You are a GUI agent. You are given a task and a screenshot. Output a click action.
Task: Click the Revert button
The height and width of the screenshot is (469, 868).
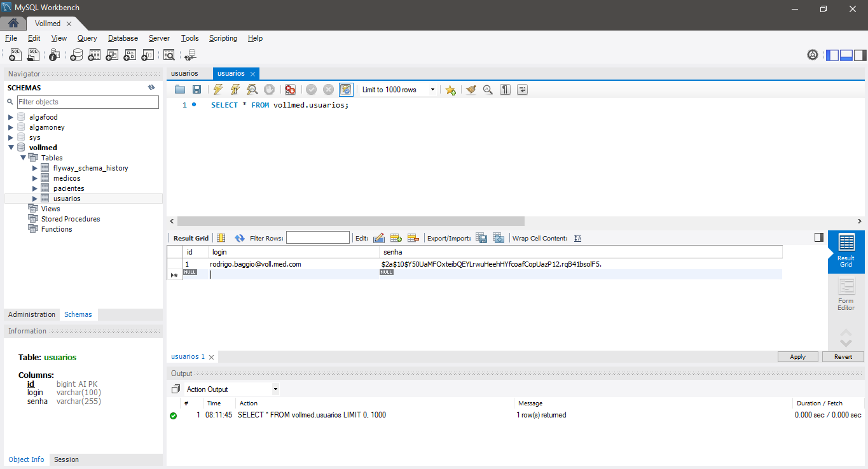click(843, 356)
